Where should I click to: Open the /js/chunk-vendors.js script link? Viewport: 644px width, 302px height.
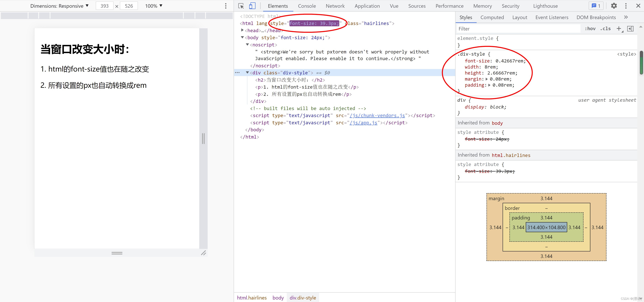pyautogui.click(x=377, y=116)
